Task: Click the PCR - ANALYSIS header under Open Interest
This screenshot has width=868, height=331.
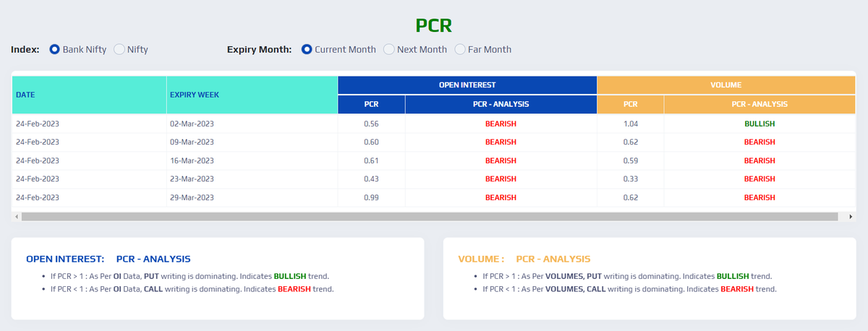Action: 501,104
